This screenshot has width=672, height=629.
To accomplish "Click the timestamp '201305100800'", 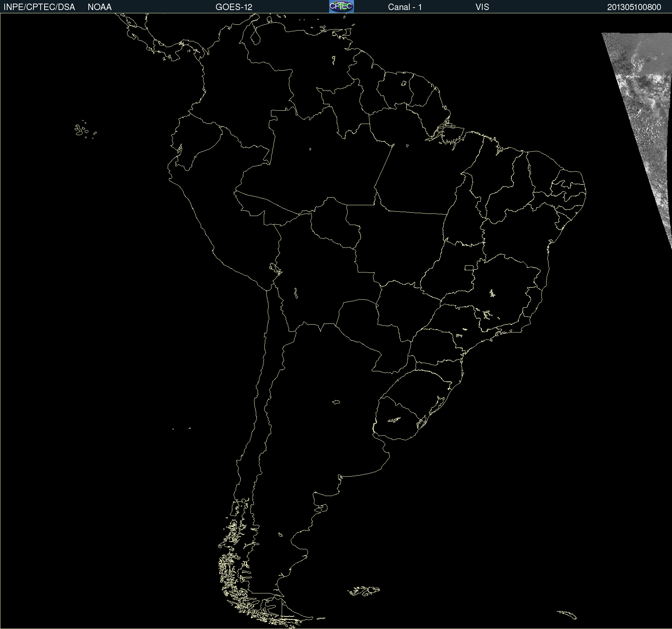I will tap(634, 7).
